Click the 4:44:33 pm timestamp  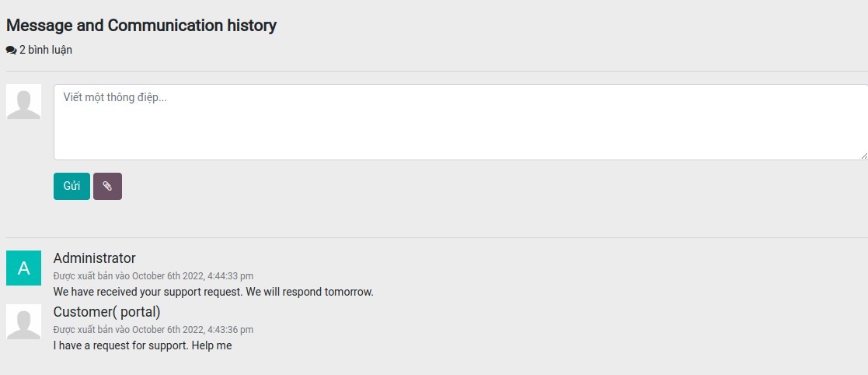point(230,276)
